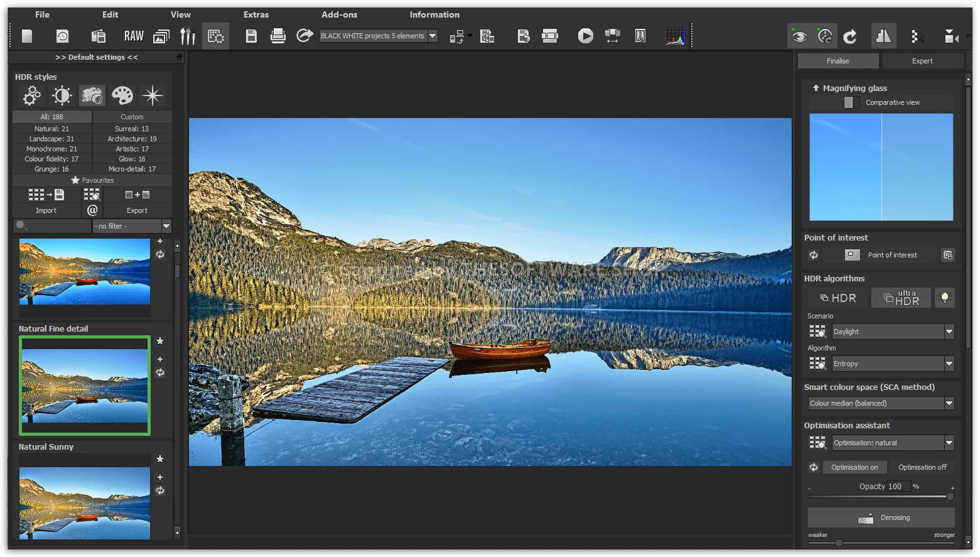
Task: Select the brightness sun icon under HDR styles
Action: [62, 95]
